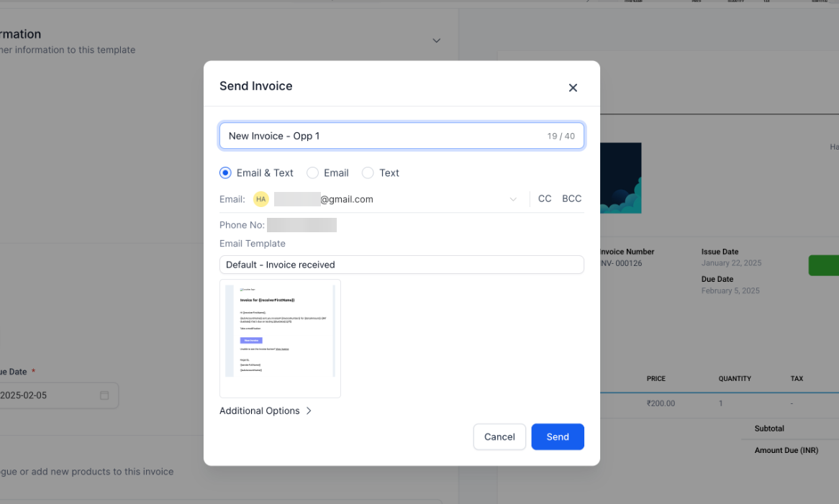Click the Additional Options chevron arrow
This screenshot has height=504, width=839.
pos(309,411)
